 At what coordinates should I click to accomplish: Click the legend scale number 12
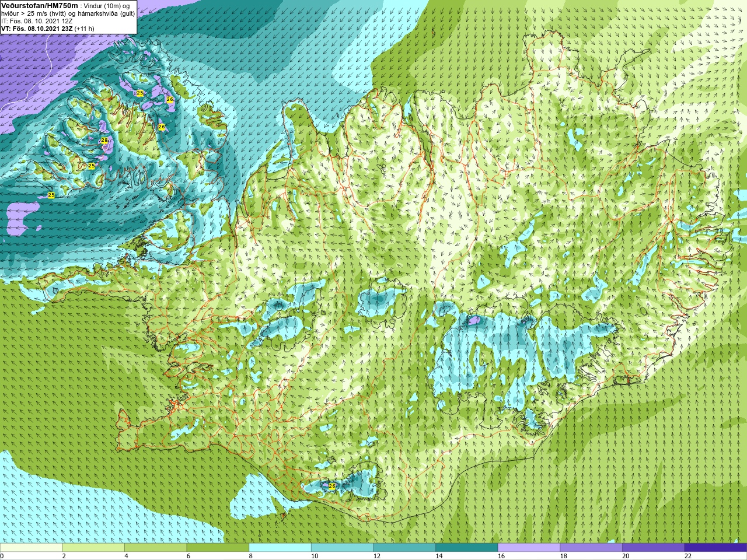click(x=377, y=556)
